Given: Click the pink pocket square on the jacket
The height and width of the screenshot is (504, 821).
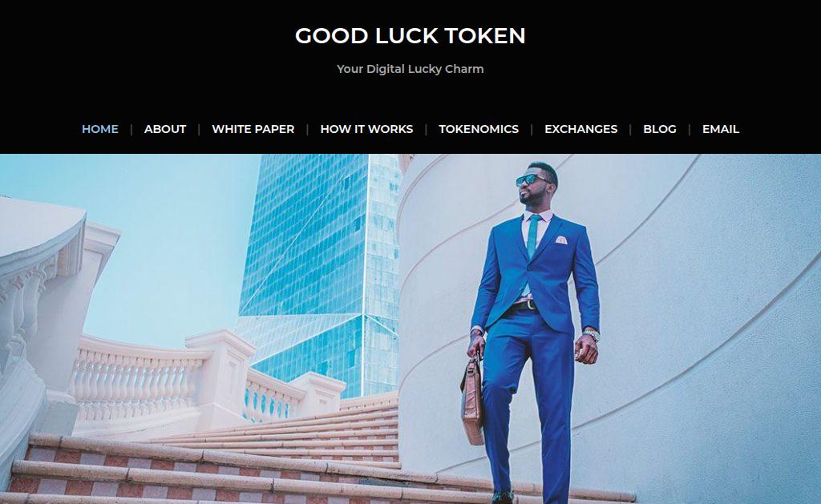Looking at the screenshot, I should pyautogui.click(x=560, y=240).
